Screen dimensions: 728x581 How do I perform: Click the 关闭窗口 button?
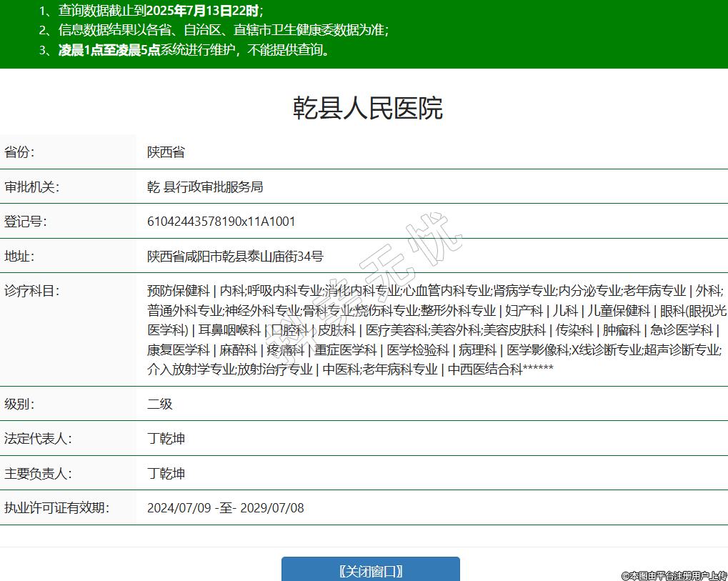coord(370,570)
